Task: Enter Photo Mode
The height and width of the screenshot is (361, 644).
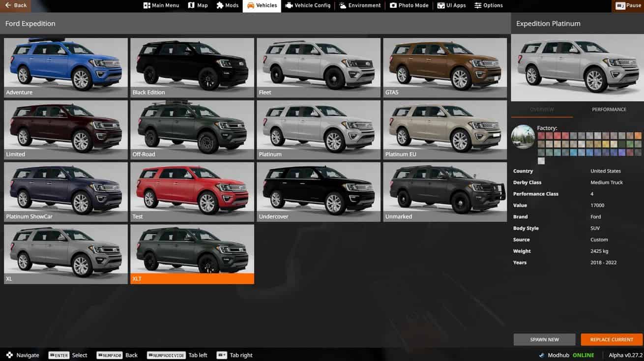Action: [409, 5]
